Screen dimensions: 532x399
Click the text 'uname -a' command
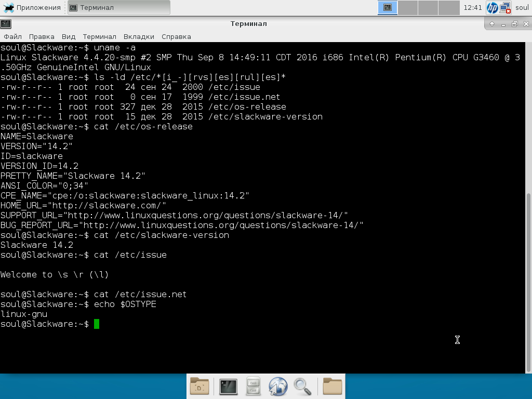(115, 47)
